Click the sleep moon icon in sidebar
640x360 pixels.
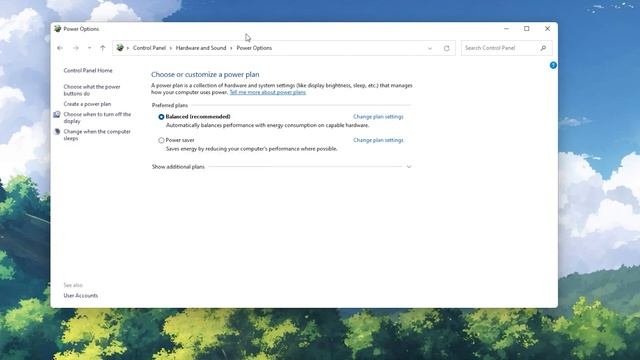(x=57, y=131)
